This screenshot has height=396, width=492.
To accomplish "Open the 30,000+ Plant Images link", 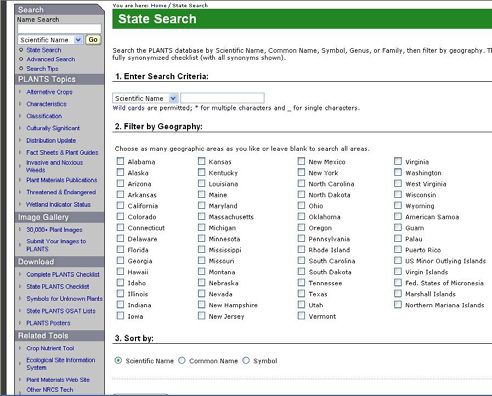I will pyautogui.click(x=54, y=230).
